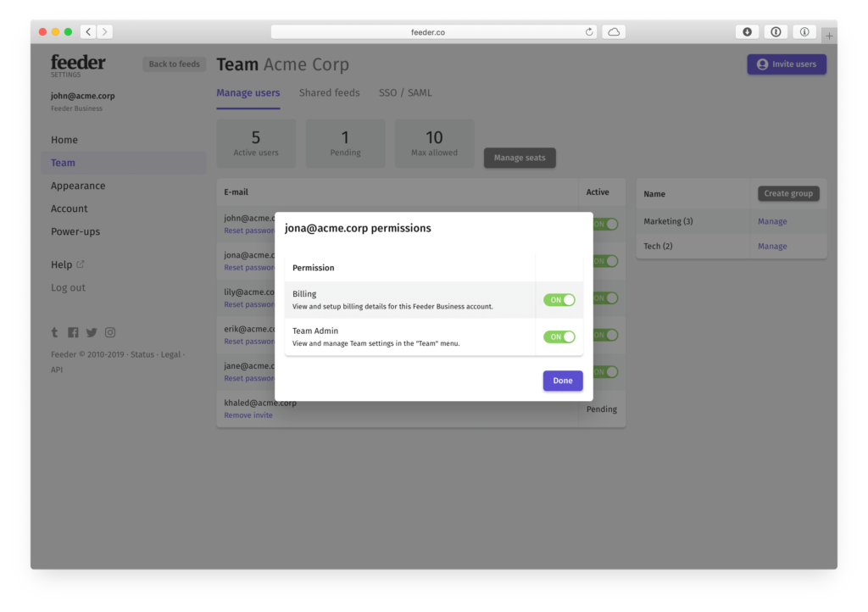Open Home in sidebar
This screenshot has width=868, height=612.
64,140
